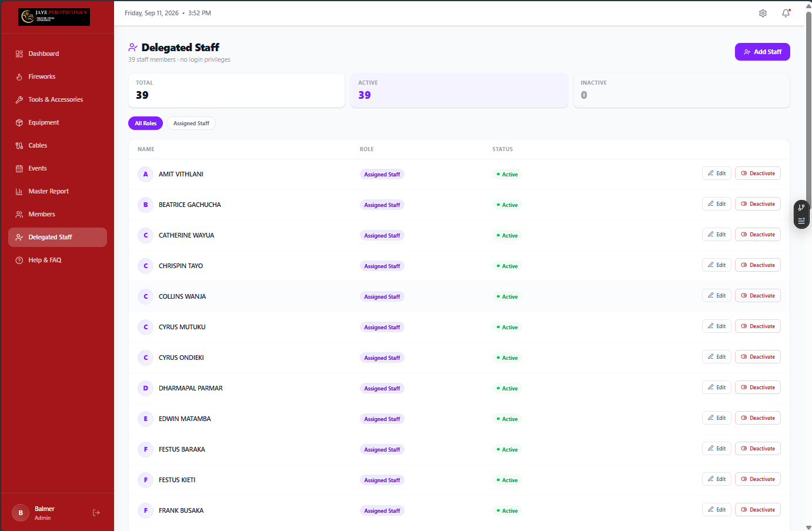Viewport: 812px width, 531px height.
Task: Click the logout icon beside Balmer
Action: tap(96, 513)
